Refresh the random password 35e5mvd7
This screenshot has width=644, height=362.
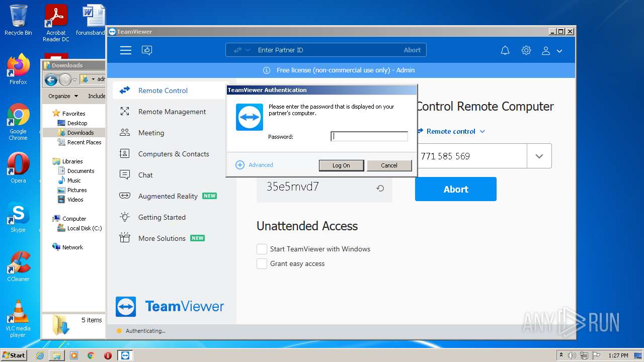pyautogui.click(x=380, y=188)
